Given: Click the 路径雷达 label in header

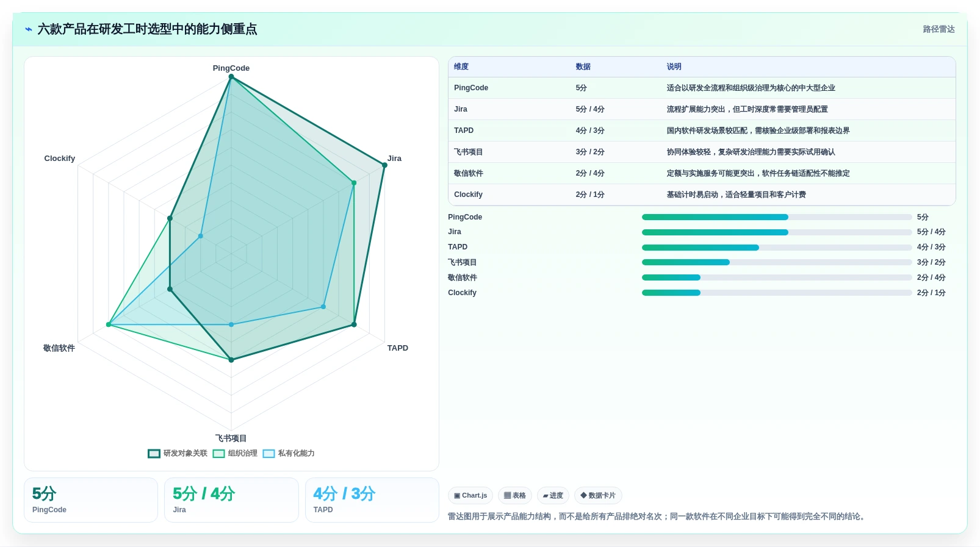Looking at the screenshot, I should pos(939,29).
